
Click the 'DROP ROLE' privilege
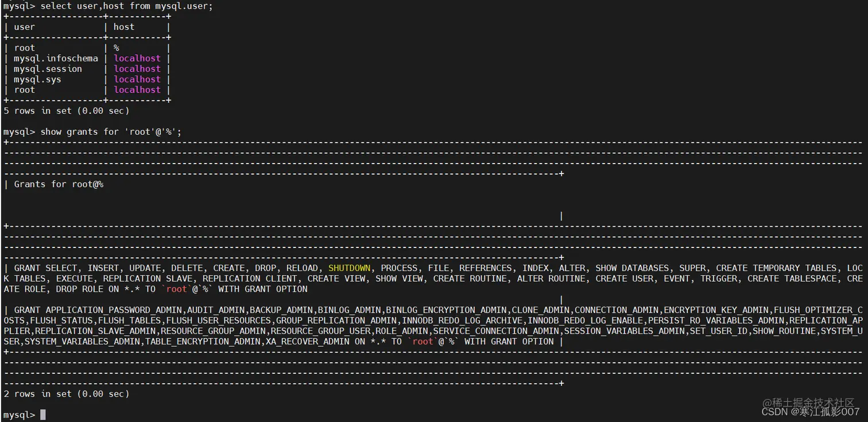(80, 289)
